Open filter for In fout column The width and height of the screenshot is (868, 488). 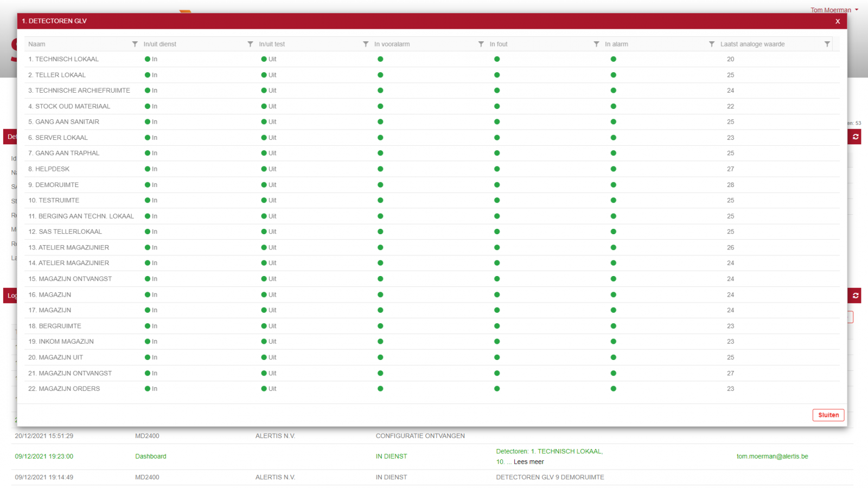coord(596,44)
